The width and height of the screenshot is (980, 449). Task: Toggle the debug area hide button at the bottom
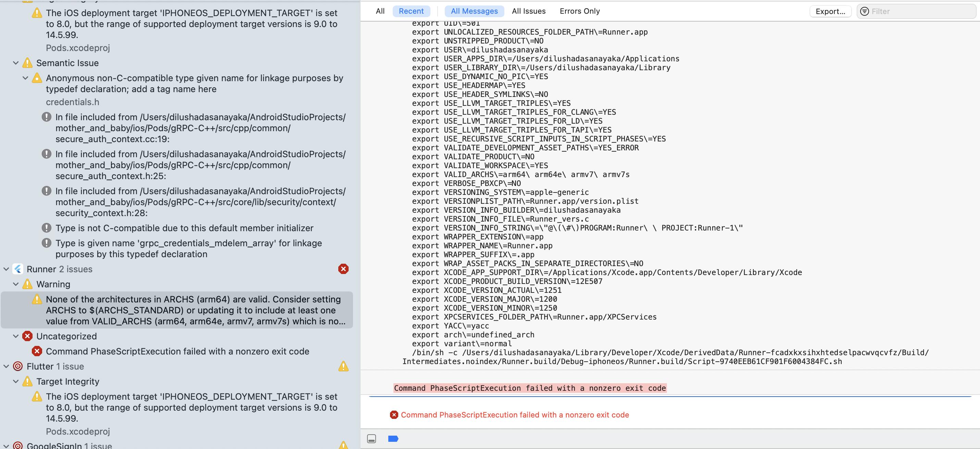click(x=372, y=439)
